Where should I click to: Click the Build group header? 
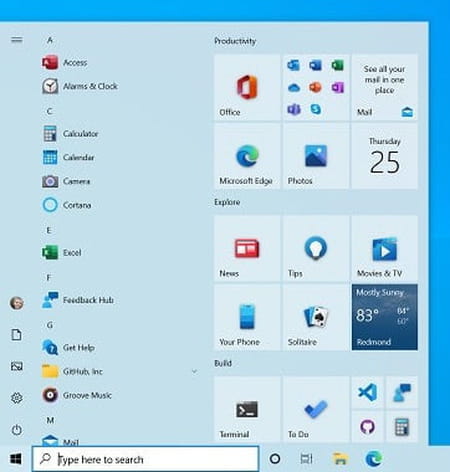click(x=223, y=363)
